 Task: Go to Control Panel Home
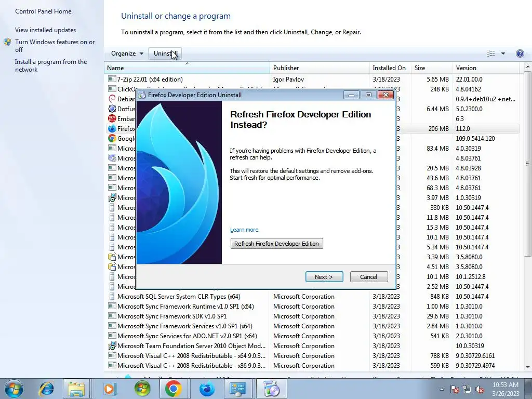pos(43,11)
